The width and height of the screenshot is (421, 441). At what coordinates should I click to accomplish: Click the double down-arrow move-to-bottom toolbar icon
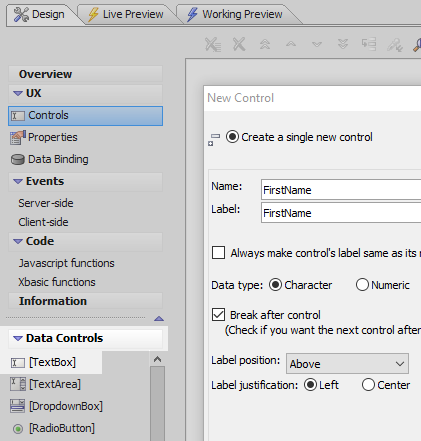[x=343, y=44]
